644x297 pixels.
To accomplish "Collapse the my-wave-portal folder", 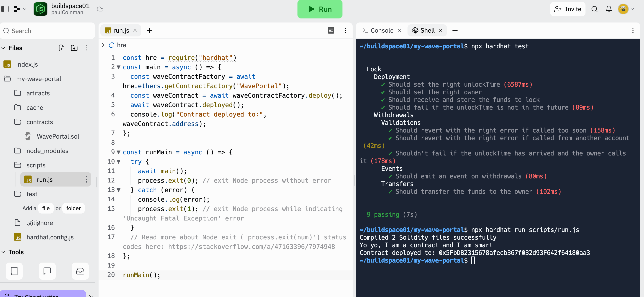I will click(x=39, y=79).
